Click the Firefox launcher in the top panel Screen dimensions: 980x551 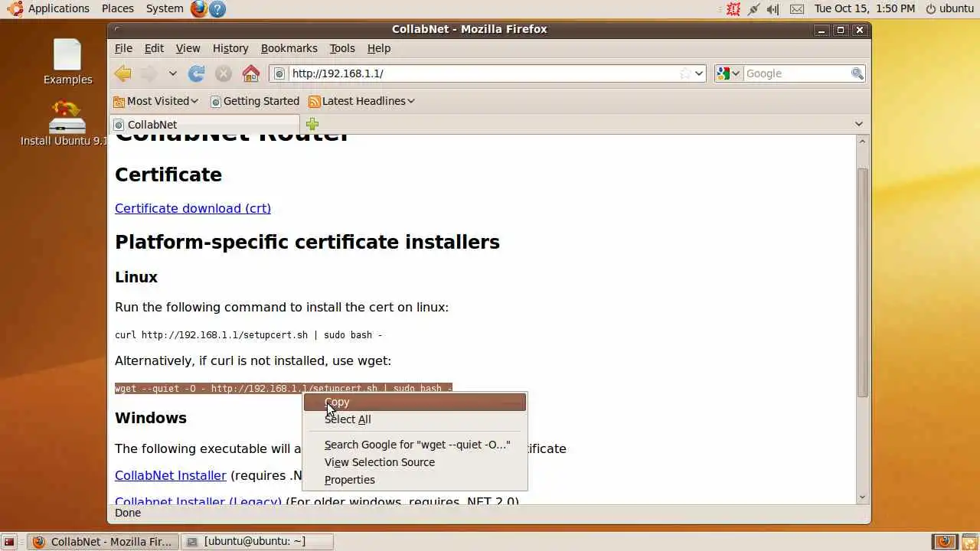click(x=199, y=8)
